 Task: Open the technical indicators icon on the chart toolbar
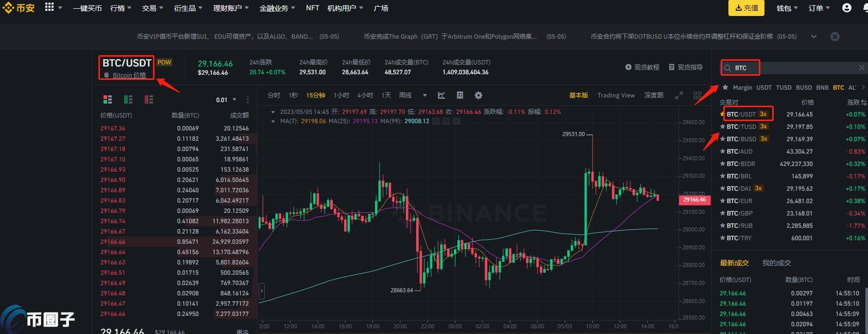click(x=441, y=95)
